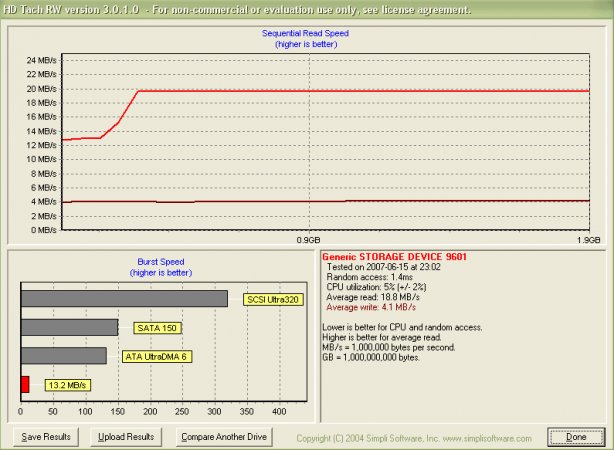The width and height of the screenshot is (614, 450).
Task: Select Generic STORAGE DEVICE 9601 heading
Action: (394, 257)
